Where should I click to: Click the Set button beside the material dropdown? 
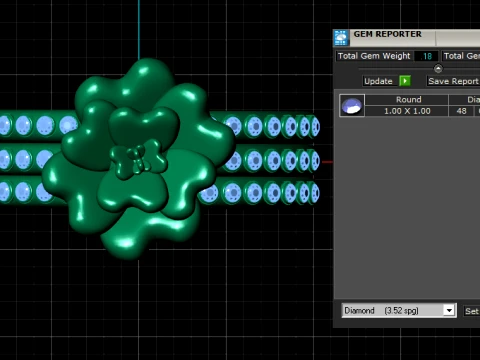[x=472, y=311]
